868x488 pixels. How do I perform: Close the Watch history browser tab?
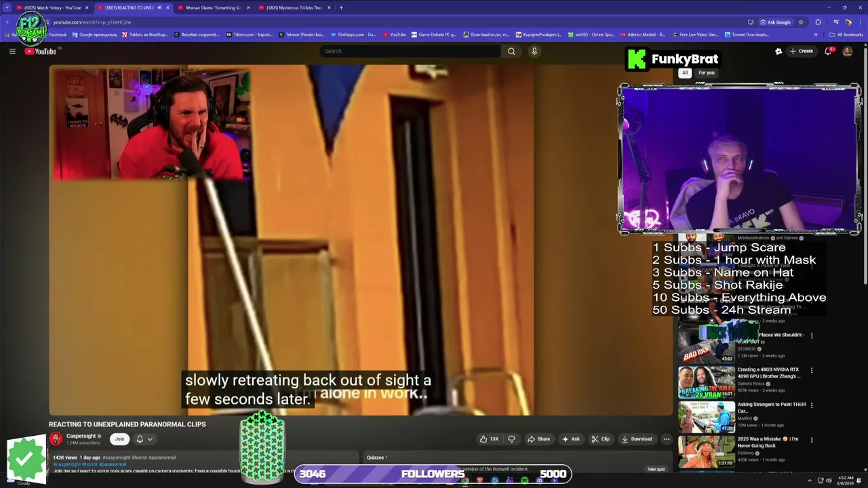87,7
